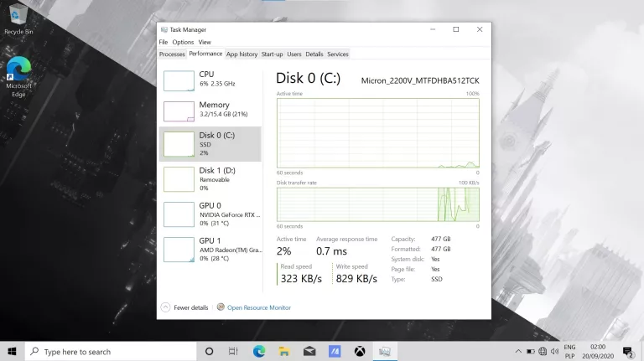Image resolution: width=644 pixels, height=361 pixels.
Task: Launch Microsoft Edge from the desktop shortcut
Action: coord(18,77)
